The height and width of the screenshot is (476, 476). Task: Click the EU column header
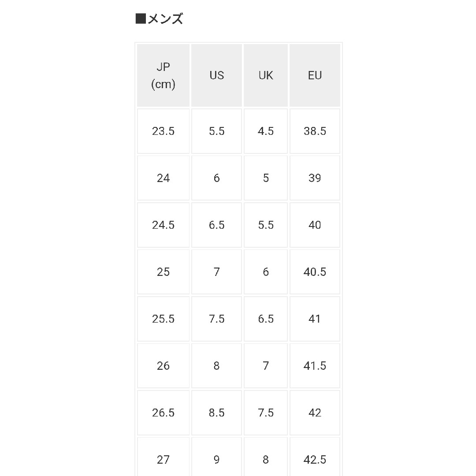coord(315,75)
